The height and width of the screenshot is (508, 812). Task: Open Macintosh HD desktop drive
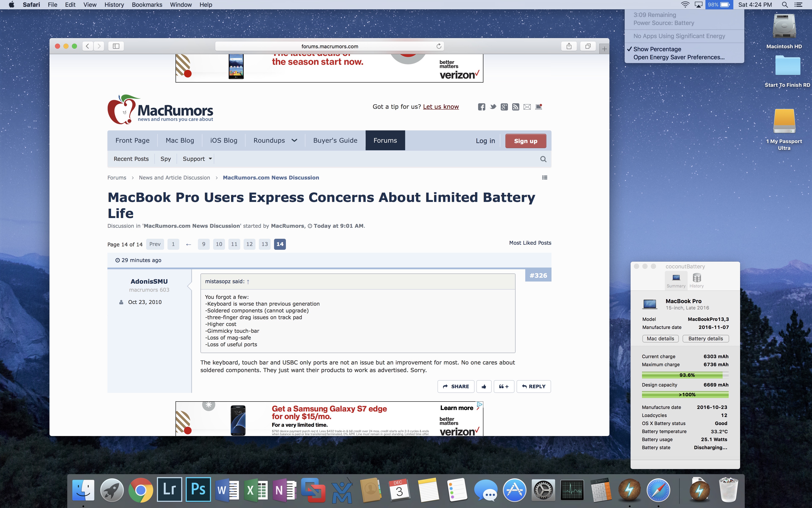coord(784,31)
